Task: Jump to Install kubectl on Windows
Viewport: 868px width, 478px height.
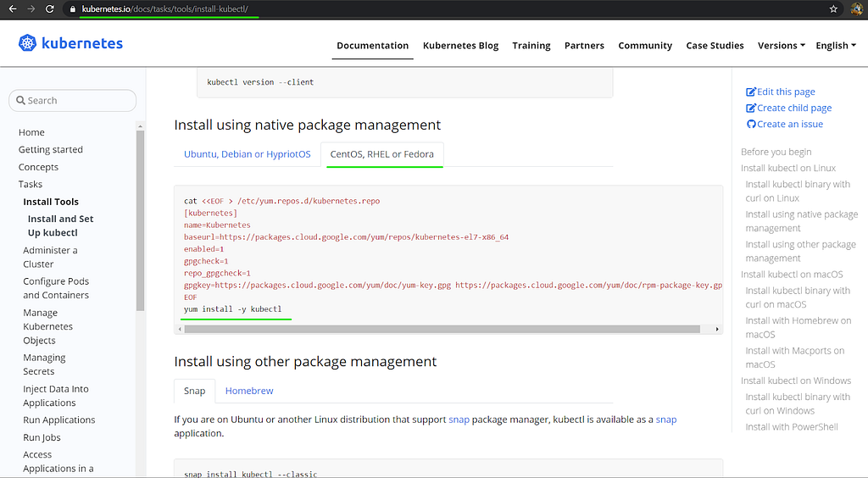Action: click(x=796, y=381)
